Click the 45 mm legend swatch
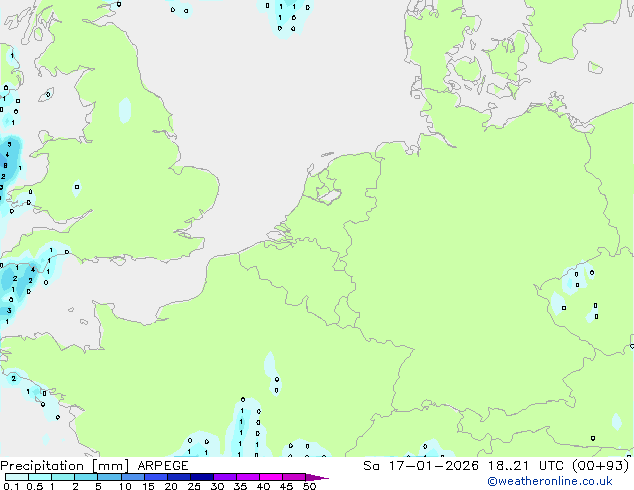 pyautogui.click(x=294, y=477)
